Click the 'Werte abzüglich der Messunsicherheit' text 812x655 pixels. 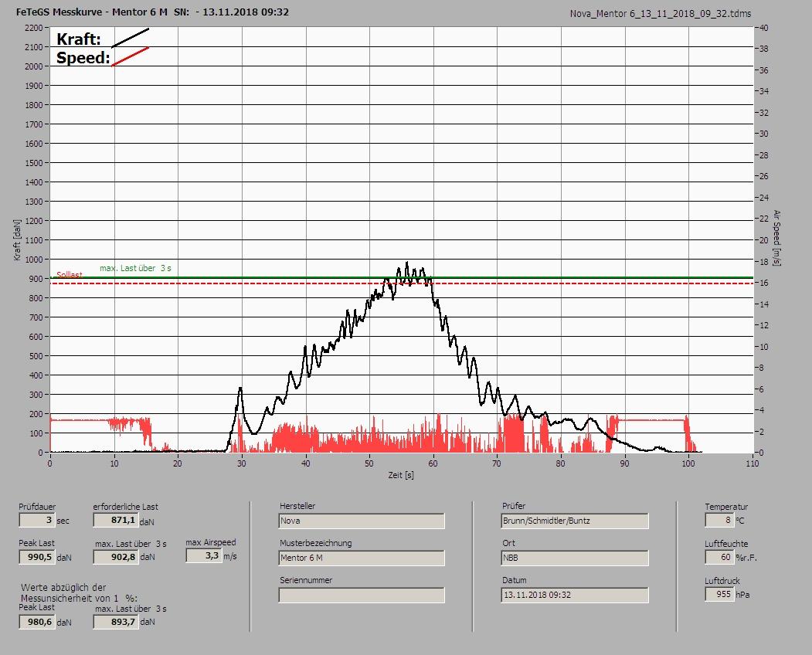coord(79,593)
